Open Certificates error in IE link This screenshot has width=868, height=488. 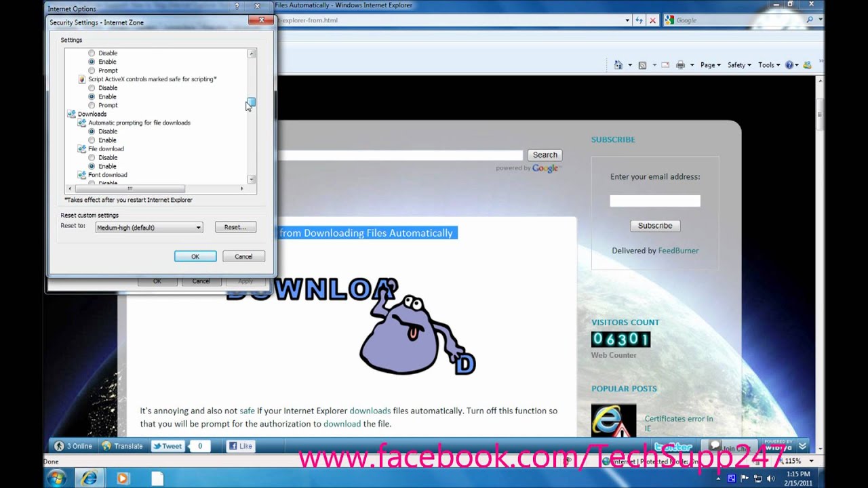click(678, 424)
